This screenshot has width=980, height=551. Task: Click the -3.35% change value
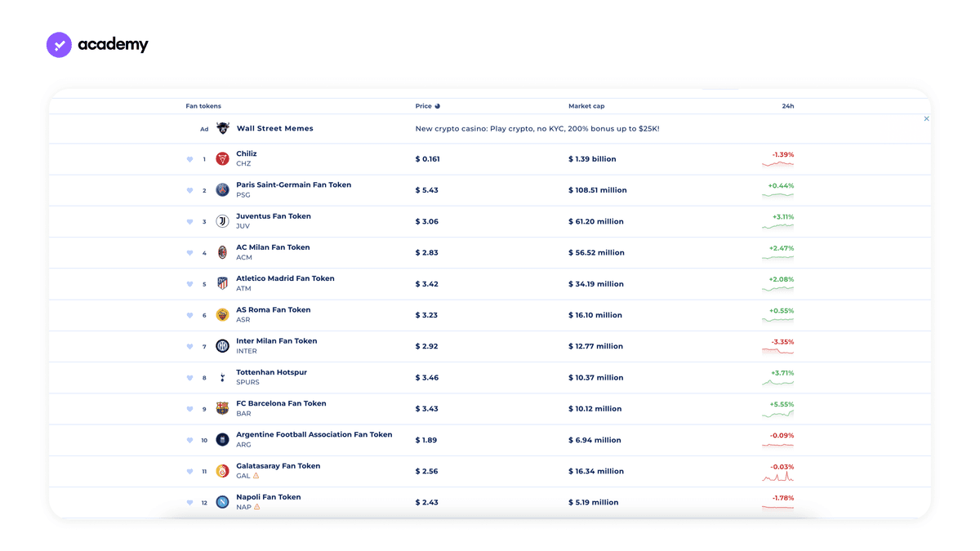[782, 342]
